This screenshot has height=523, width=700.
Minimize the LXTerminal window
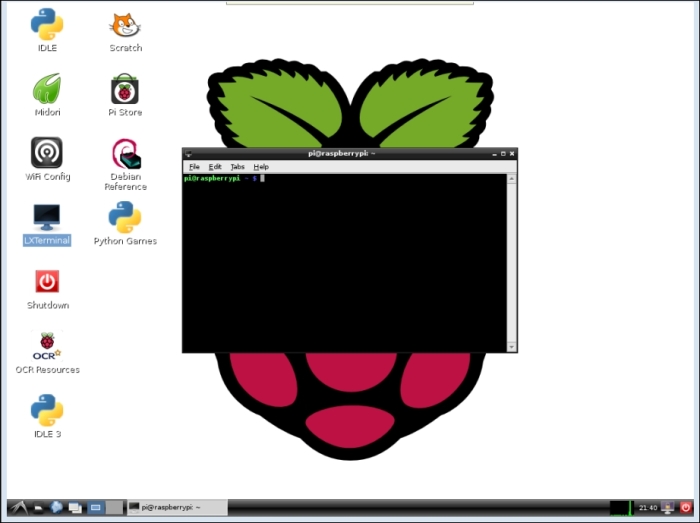point(494,154)
